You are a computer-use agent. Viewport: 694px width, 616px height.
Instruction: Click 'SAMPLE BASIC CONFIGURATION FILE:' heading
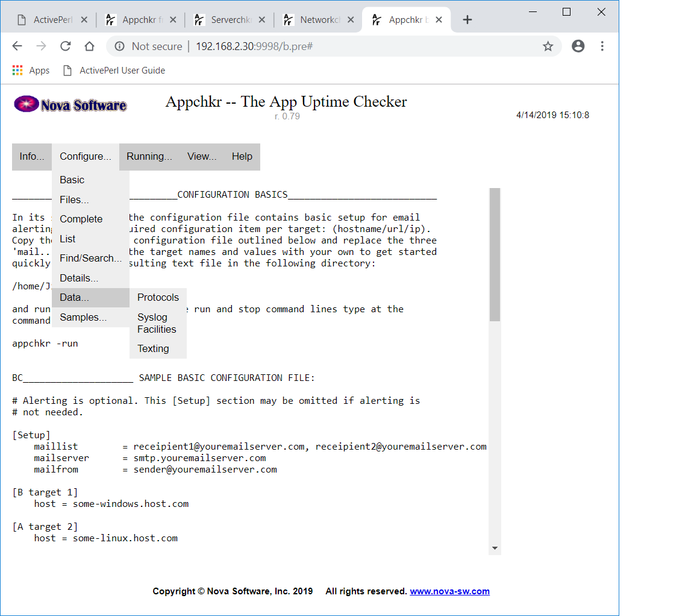[x=227, y=378]
